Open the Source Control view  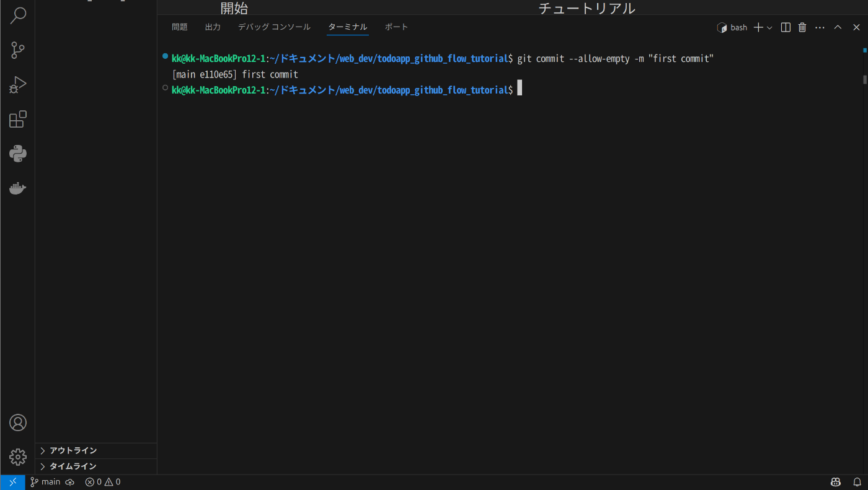coord(18,50)
